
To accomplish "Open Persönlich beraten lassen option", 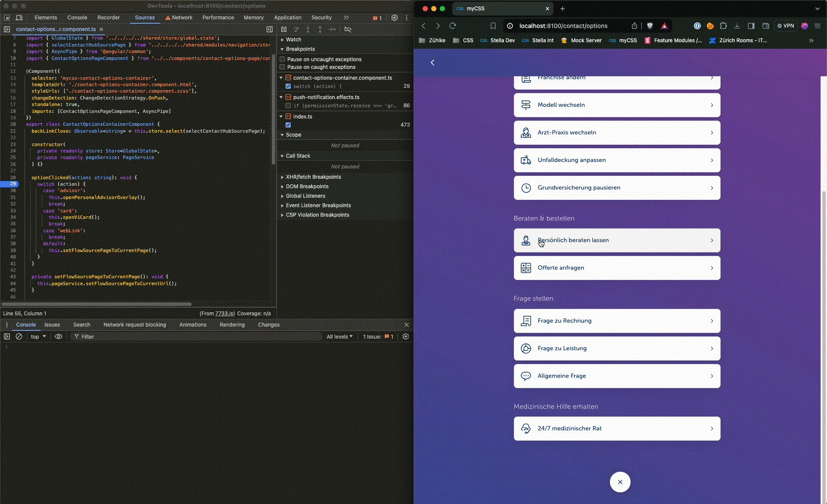I will coord(617,240).
